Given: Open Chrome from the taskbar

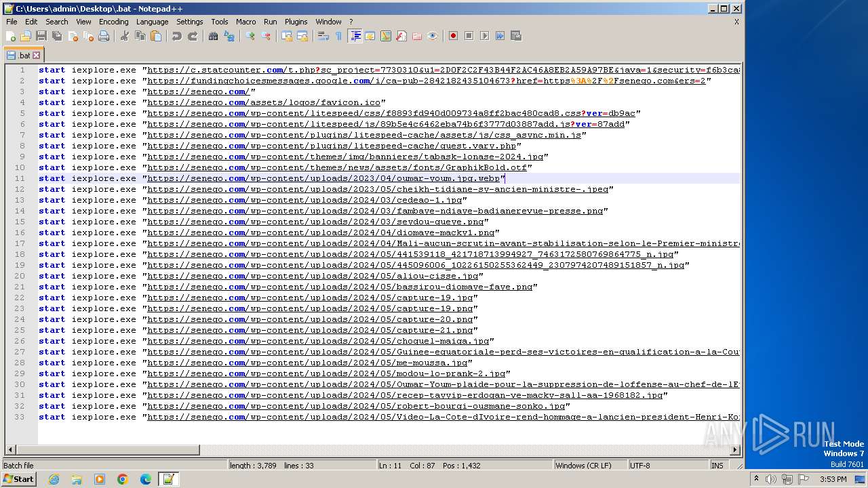Looking at the screenshot, I should click(123, 479).
